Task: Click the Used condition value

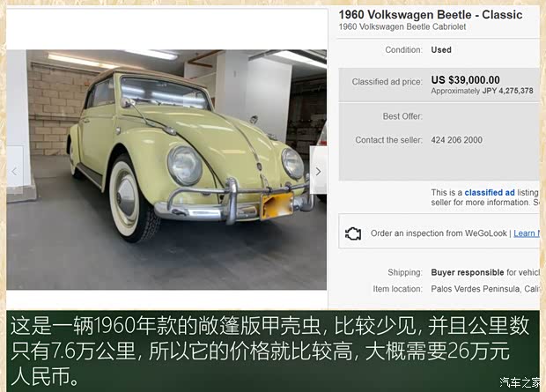Action: (441, 50)
